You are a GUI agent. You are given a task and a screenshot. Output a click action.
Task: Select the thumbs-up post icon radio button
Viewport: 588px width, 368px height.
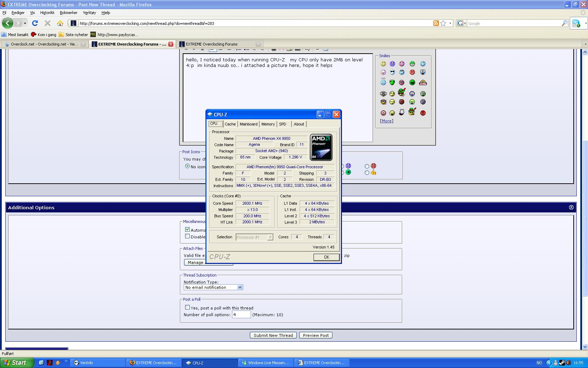(367, 172)
